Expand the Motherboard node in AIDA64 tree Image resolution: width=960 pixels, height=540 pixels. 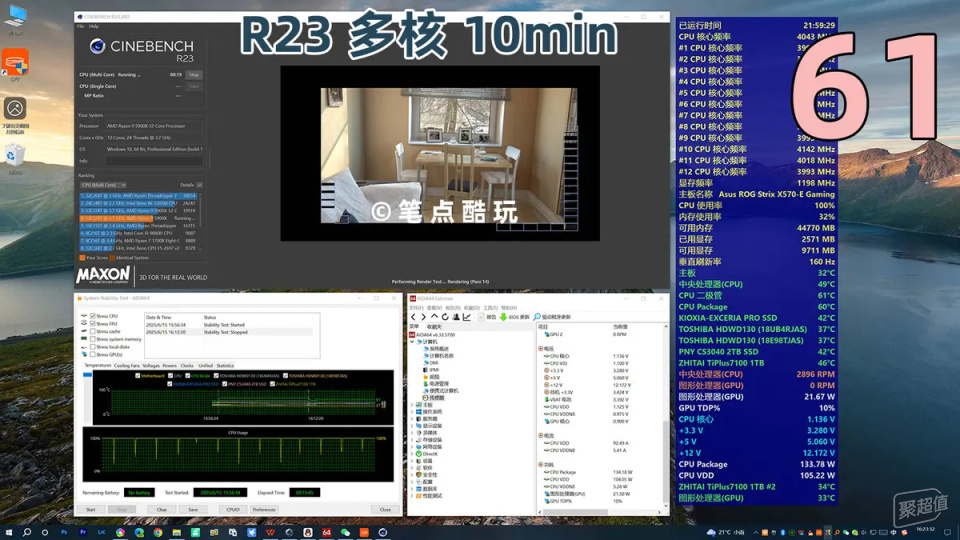pyautogui.click(x=412, y=405)
